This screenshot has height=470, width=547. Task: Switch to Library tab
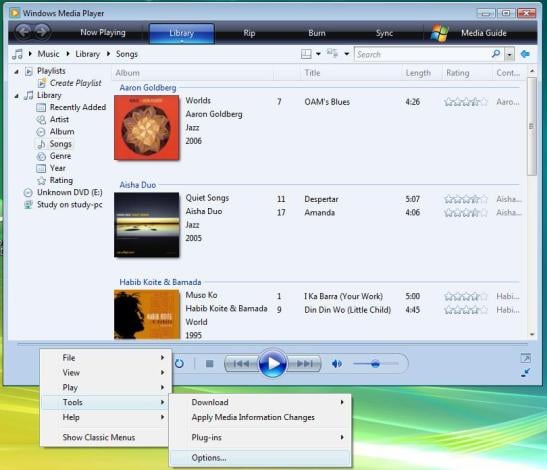pos(181,33)
